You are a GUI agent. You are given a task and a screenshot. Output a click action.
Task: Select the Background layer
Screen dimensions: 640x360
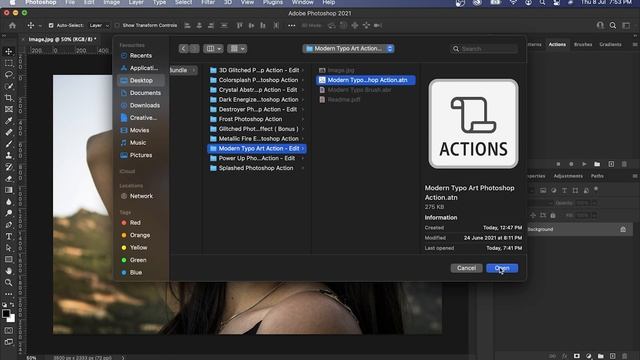pos(580,229)
